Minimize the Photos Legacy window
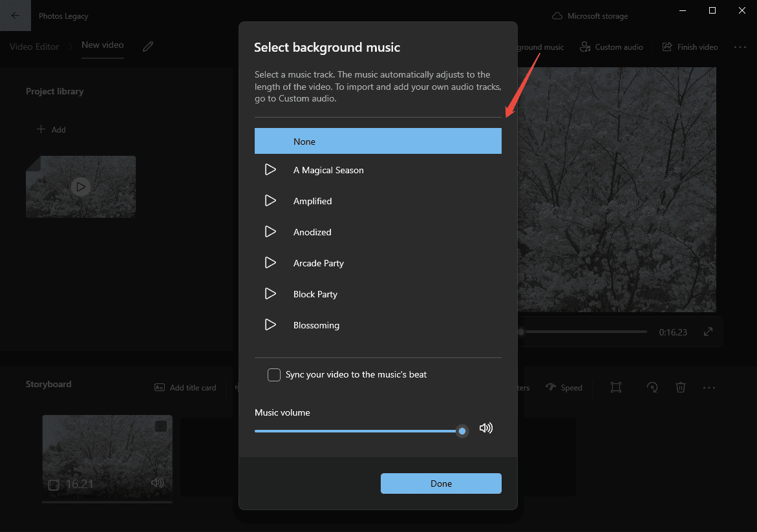 [683, 10]
